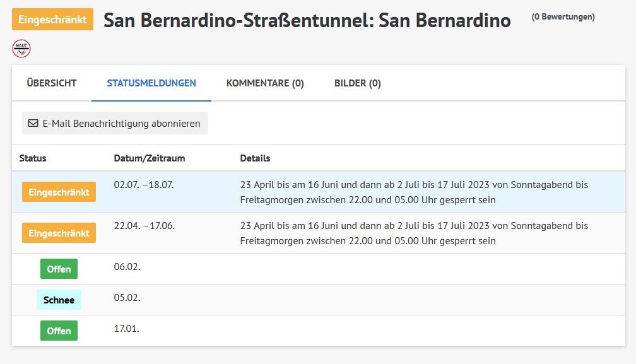This screenshot has width=636, height=364.
Task: Click the Status column header
Action: [33, 158]
